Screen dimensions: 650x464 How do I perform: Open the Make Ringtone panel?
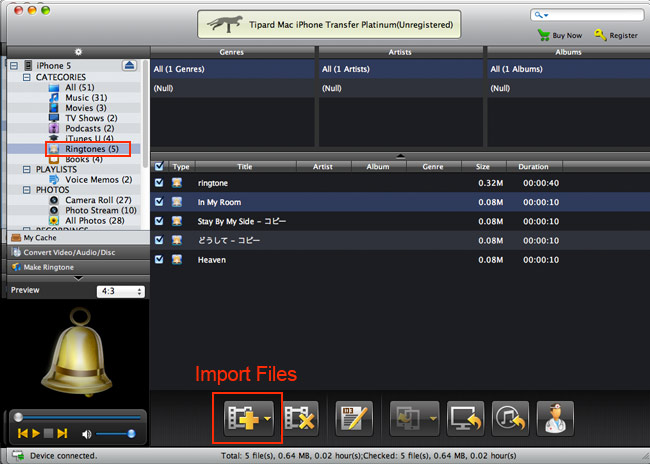(78, 267)
